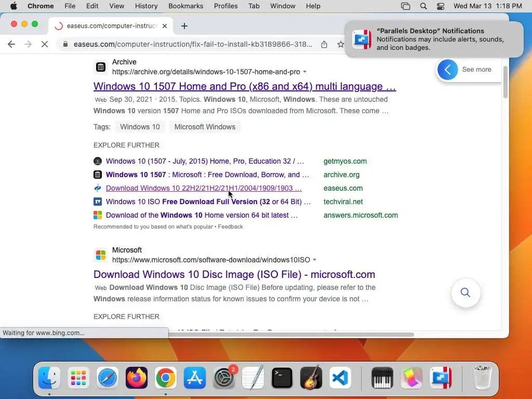Launch Safari from the dock

click(108, 378)
